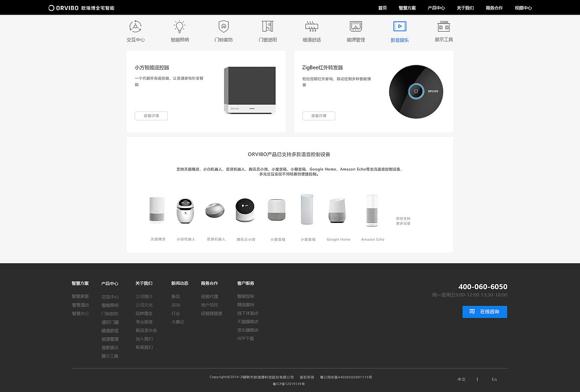The height and width of the screenshot is (392, 580).
Task: Go to 首页 in top navigation
Action: point(382,8)
